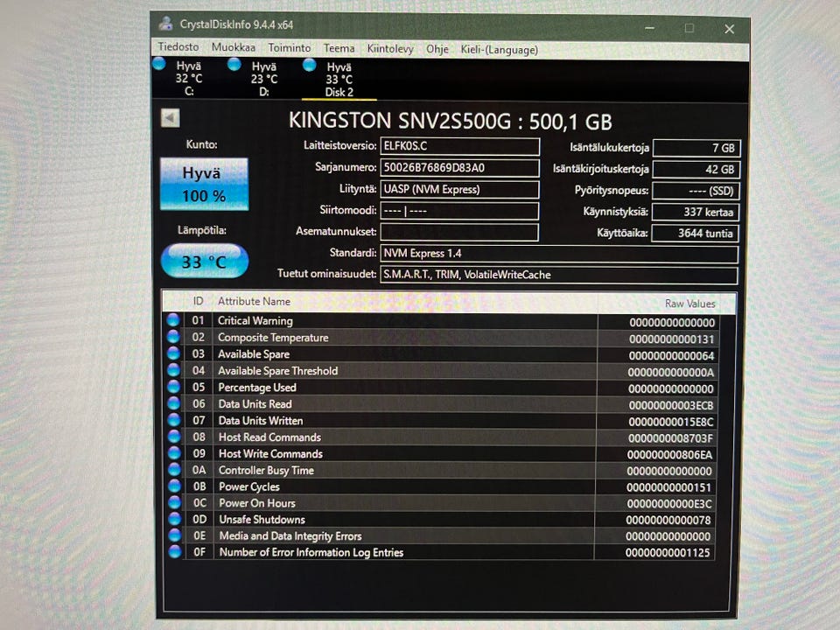Select the Composite Temperature attribute name
This screenshot has width=840, height=630.
pyautogui.click(x=273, y=338)
